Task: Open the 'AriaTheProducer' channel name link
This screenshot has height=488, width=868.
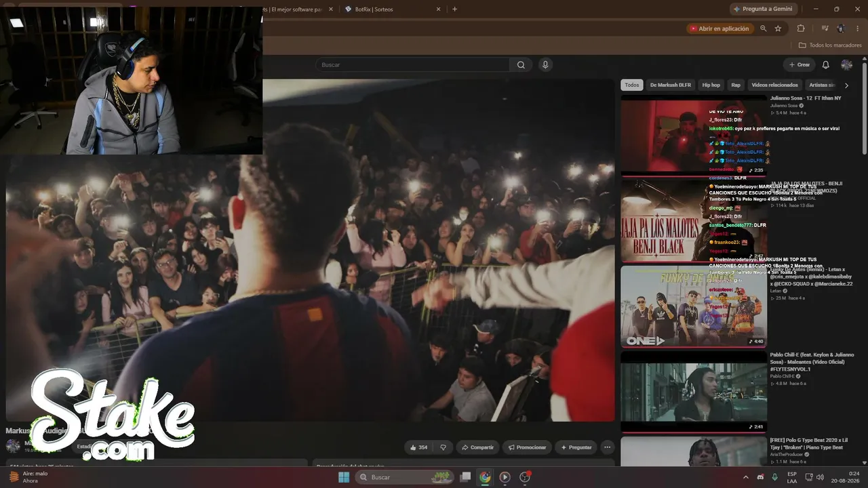Action: [786, 454]
